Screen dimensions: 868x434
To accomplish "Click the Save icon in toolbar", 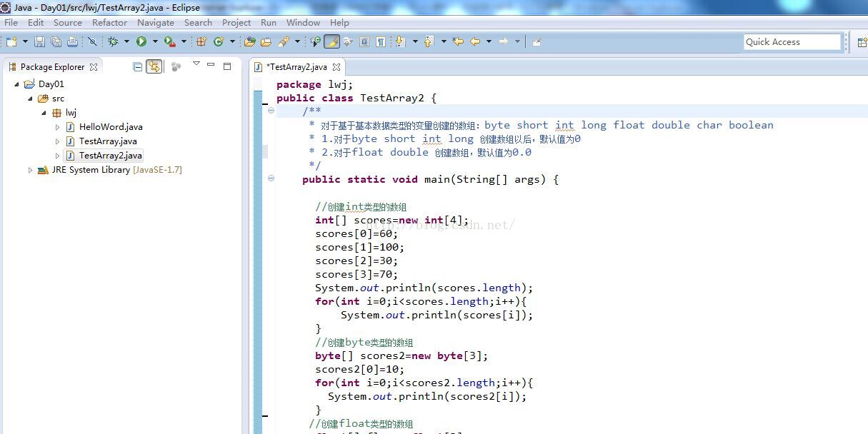I will (x=39, y=42).
